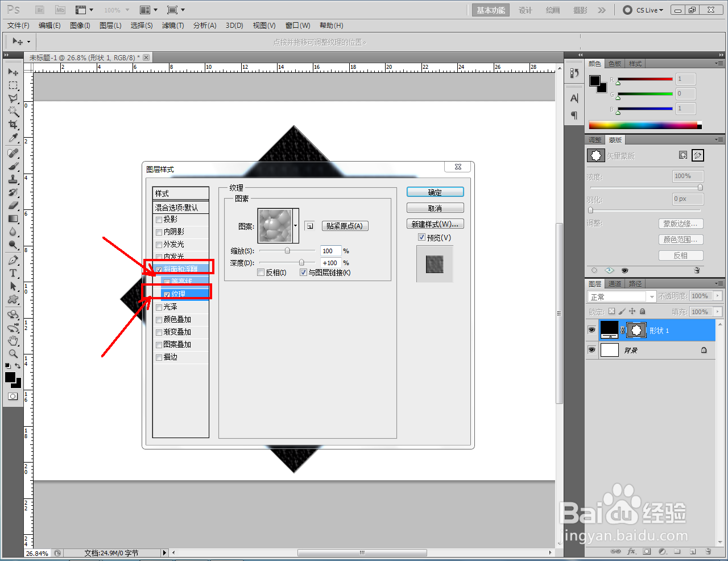The width and height of the screenshot is (728, 561).
Task: Open the 滤镜(T) filter menu
Action: 173,26
